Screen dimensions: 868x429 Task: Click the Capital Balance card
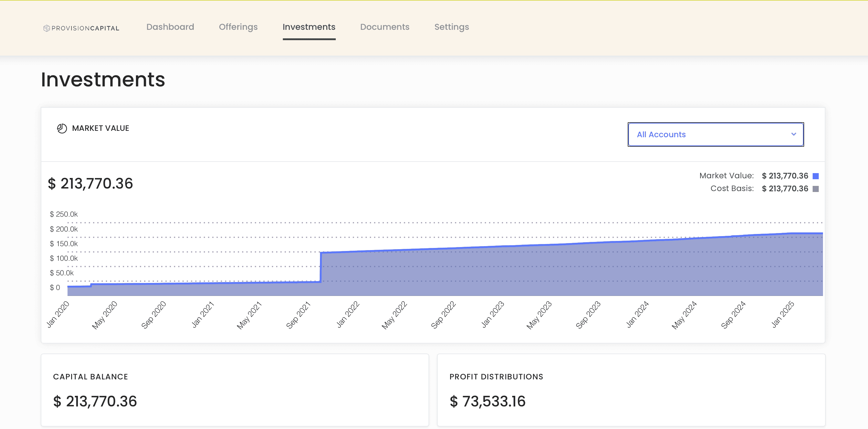pos(234,389)
